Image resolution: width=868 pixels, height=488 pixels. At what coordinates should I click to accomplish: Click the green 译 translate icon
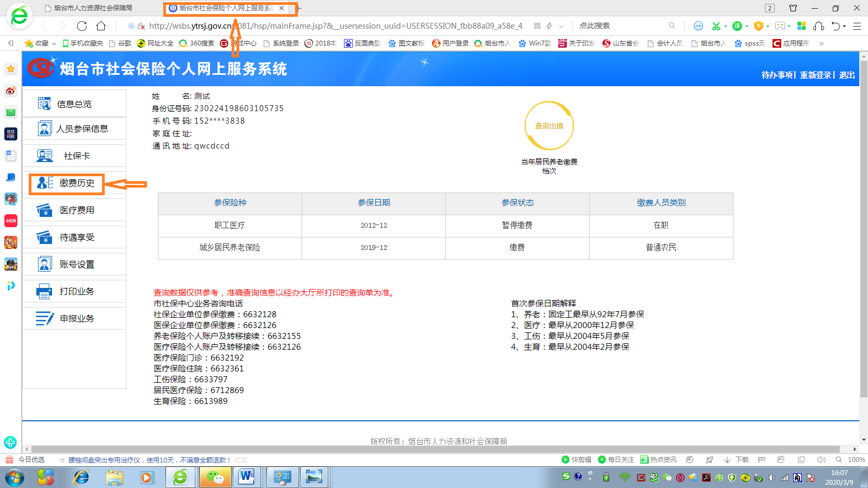737,26
